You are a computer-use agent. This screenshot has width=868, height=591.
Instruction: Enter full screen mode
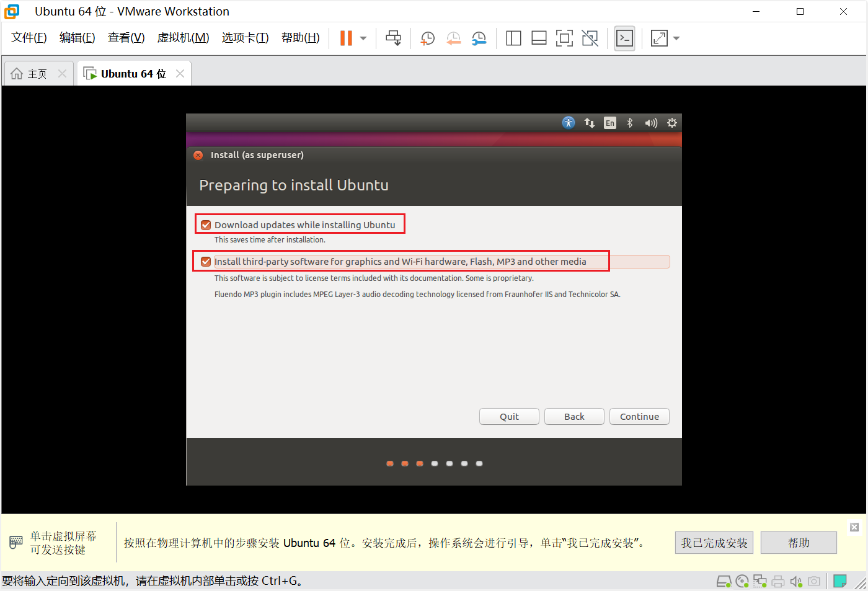tap(564, 38)
